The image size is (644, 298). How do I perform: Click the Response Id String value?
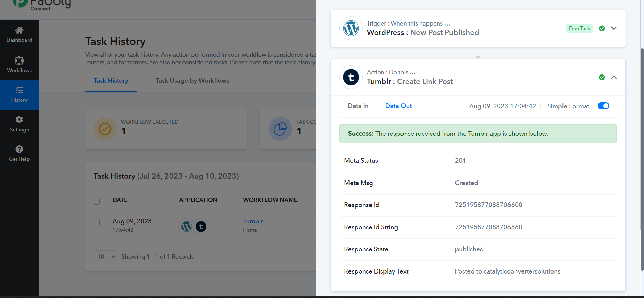point(488,227)
